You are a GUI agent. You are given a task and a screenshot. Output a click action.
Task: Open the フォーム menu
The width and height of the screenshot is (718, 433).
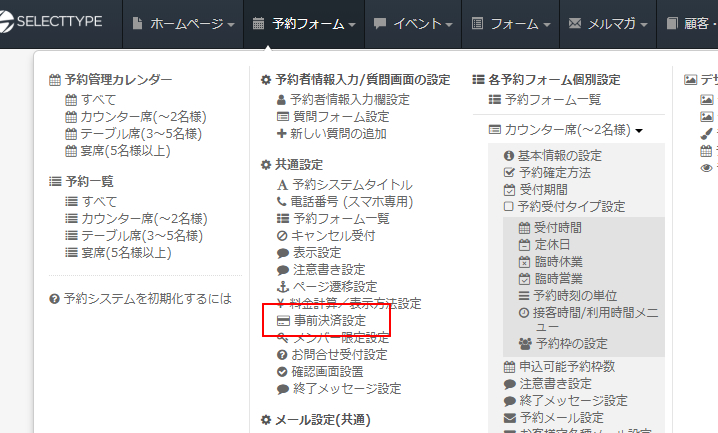pyautogui.click(x=511, y=23)
